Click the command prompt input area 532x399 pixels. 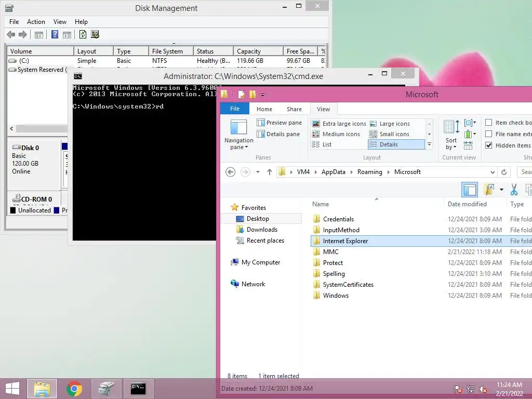pos(144,162)
